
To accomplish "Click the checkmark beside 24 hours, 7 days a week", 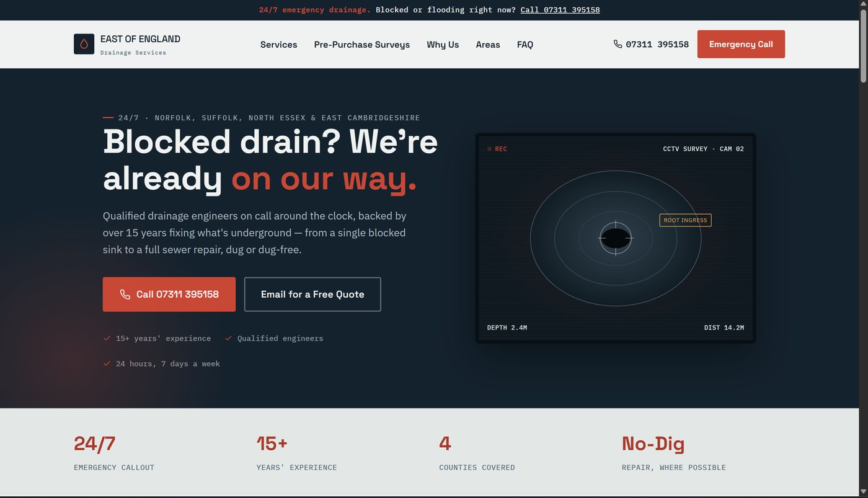I will pos(107,363).
